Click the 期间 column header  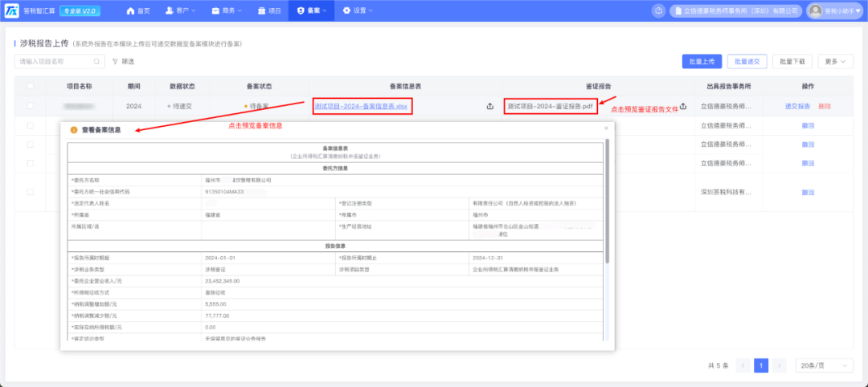point(133,86)
